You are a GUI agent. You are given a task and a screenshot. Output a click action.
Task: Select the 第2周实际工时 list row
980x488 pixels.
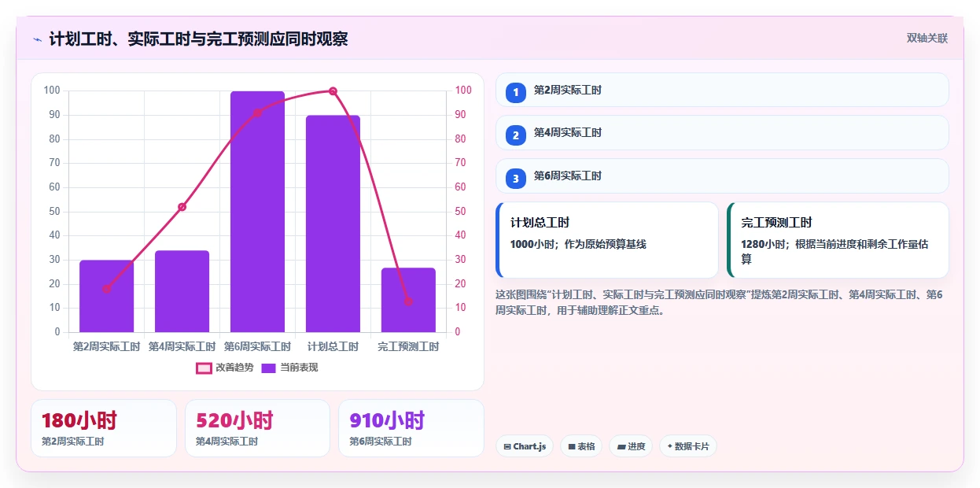point(722,90)
